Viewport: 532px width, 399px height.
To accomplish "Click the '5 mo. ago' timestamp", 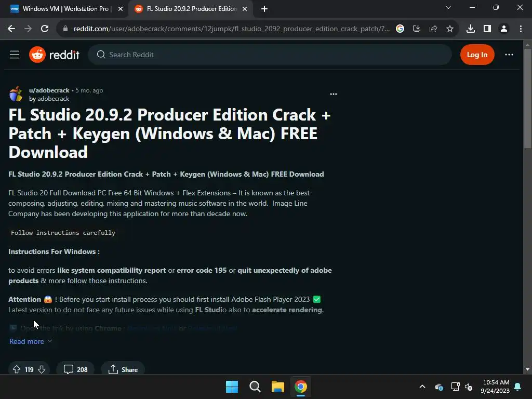I will tap(89, 90).
